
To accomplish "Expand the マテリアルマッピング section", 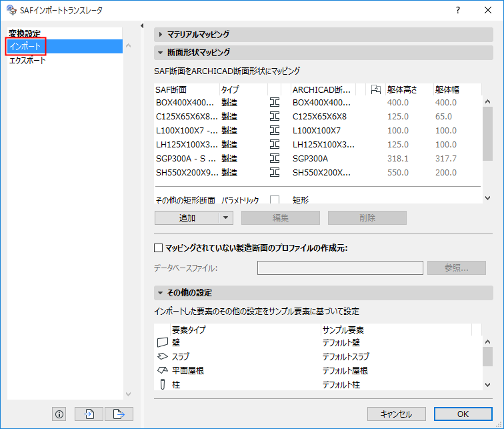I will pos(161,34).
